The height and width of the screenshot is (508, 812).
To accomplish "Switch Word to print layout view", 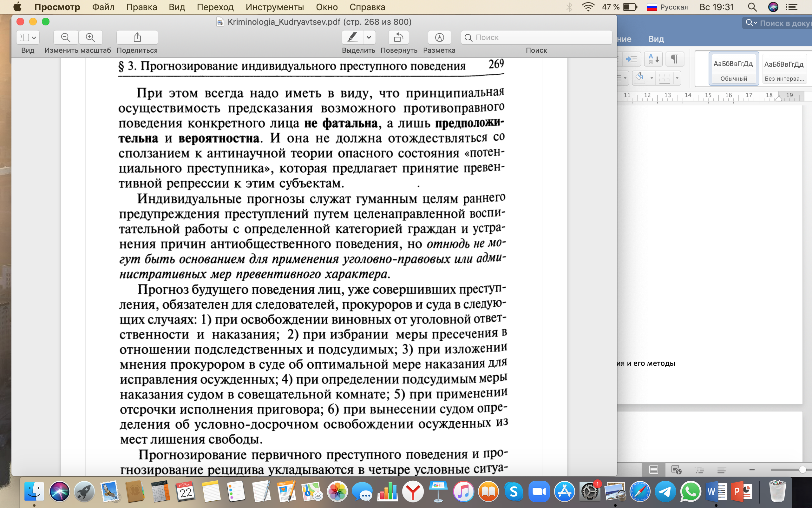I will [x=653, y=470].
